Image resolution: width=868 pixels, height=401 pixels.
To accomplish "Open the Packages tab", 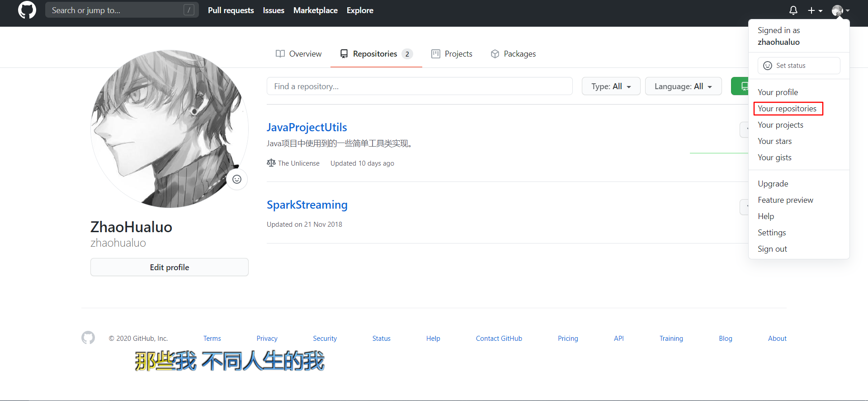I will click(513, 54).
